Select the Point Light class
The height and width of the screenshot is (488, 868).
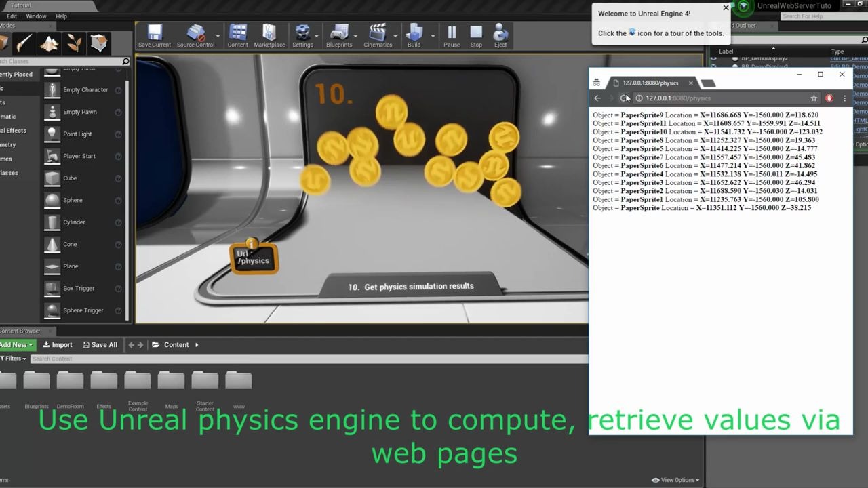[83, 134]
